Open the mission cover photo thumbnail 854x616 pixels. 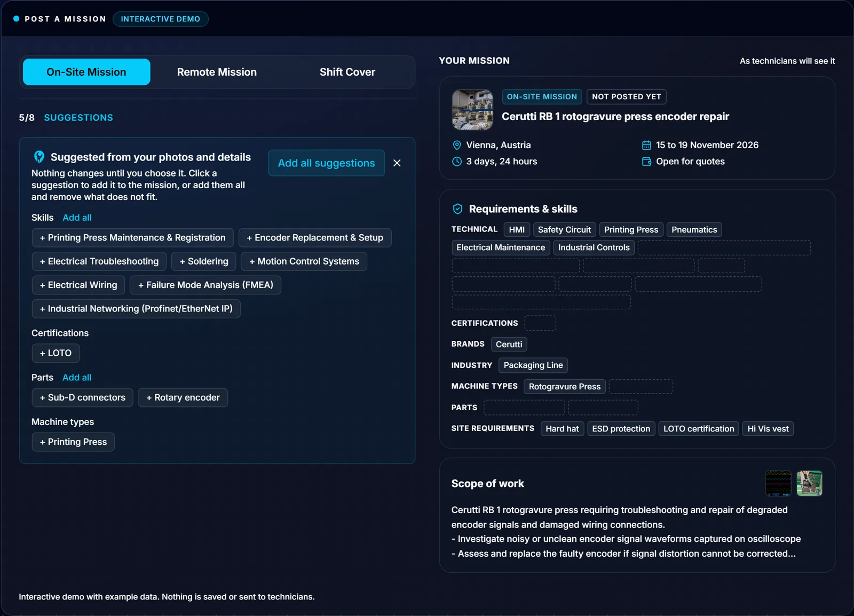(472, 109)
